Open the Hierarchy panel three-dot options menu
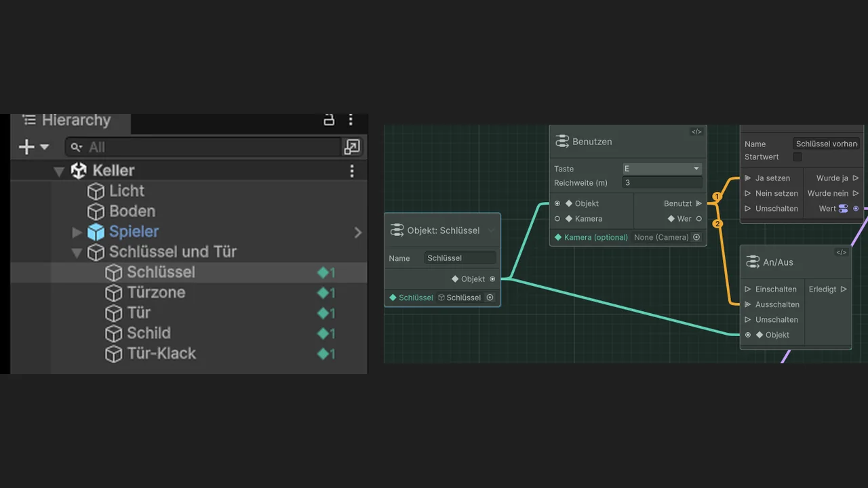Screen dimensions: 868x488 point(351,120)
